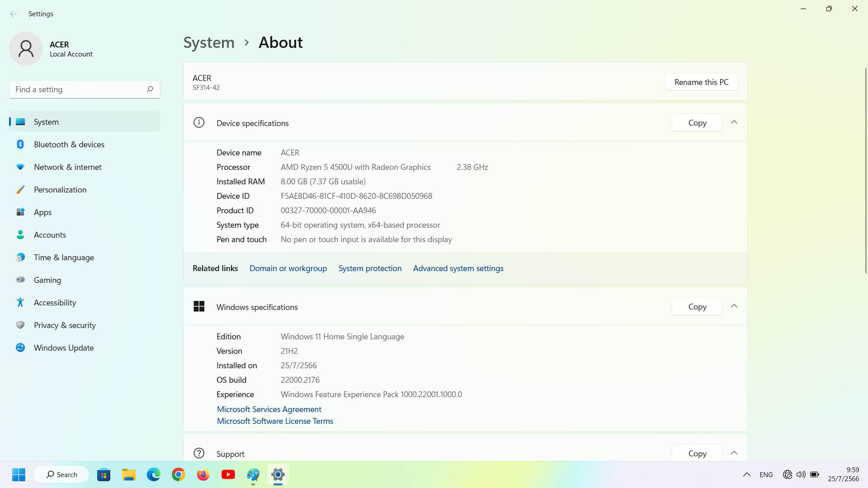The width and height of the screenshot is (868, 488).
Task: Open Bluetooth & devices settings
Action: pyautogui.click(x=85, y=144)
